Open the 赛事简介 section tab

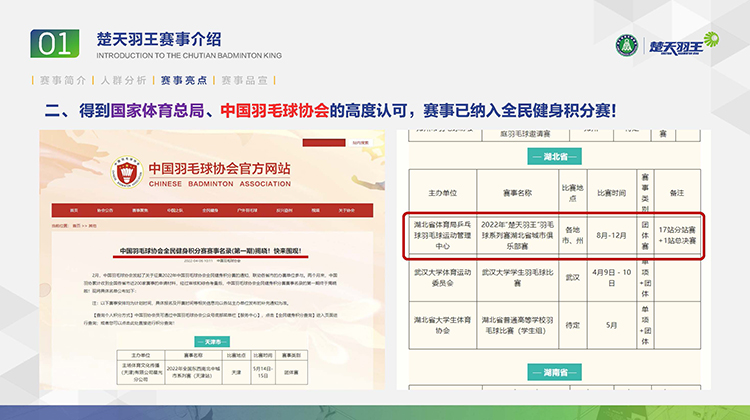coord(63,80)
